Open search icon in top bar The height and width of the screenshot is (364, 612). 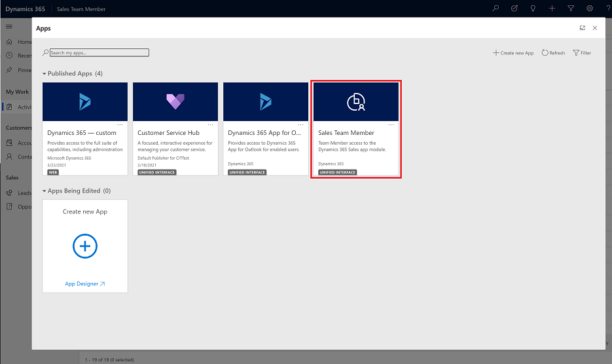point(495,9)
